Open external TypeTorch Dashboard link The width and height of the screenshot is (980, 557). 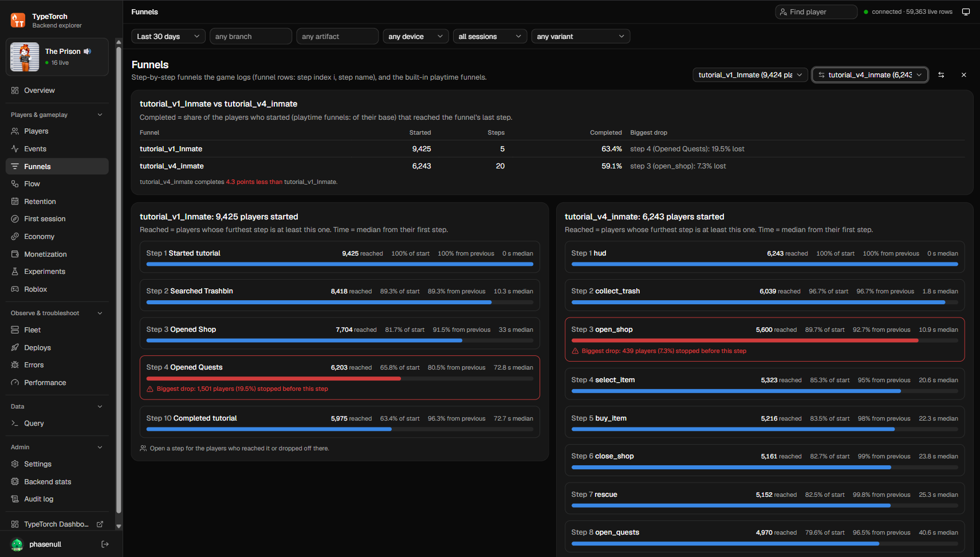[57, 524]
